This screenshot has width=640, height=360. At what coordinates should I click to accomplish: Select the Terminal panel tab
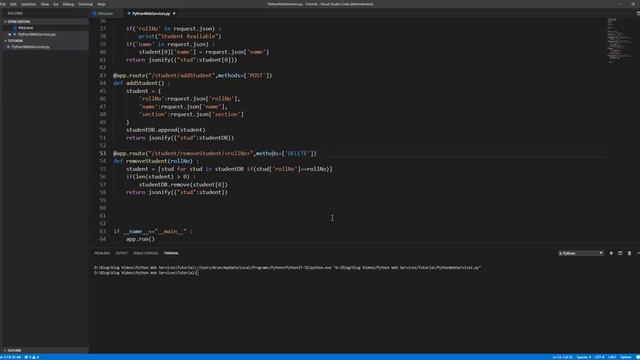click(171, 253)
